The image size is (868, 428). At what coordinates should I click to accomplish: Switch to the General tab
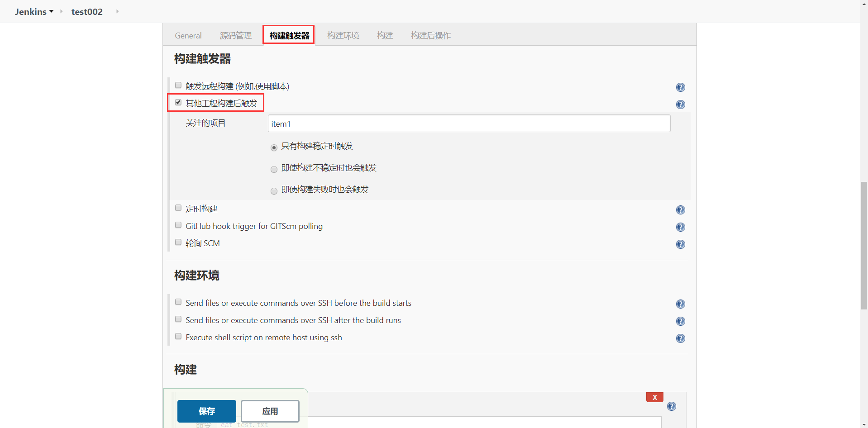point(188,35)
